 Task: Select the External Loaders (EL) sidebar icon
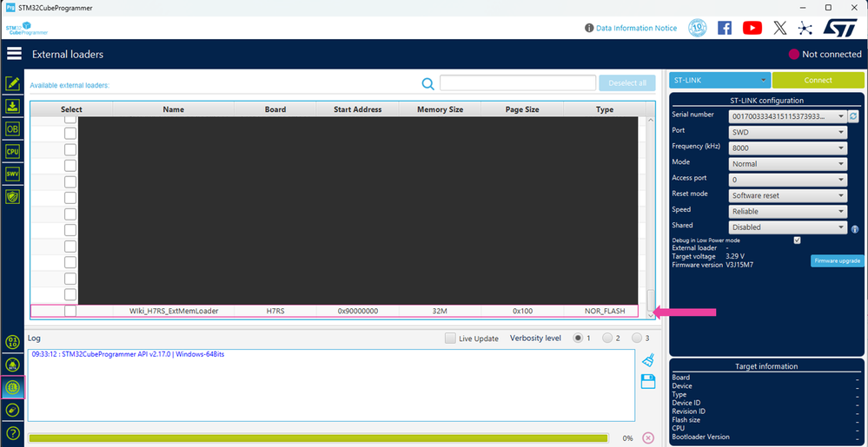click(x=12, y=388)
